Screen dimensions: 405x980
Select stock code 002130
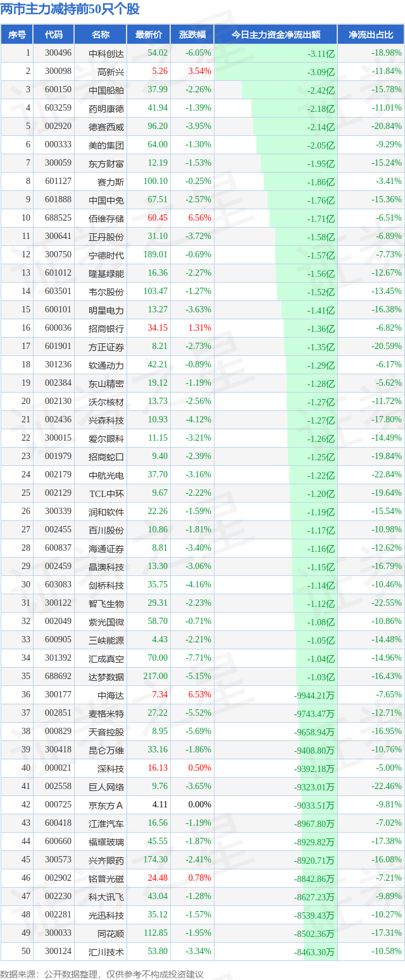click(58, 401)
